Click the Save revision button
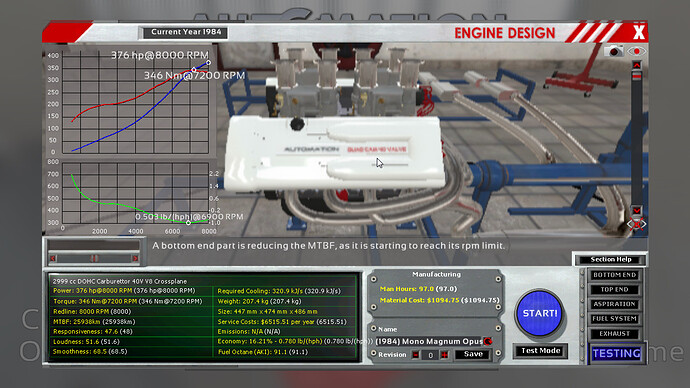 (473, 354)
